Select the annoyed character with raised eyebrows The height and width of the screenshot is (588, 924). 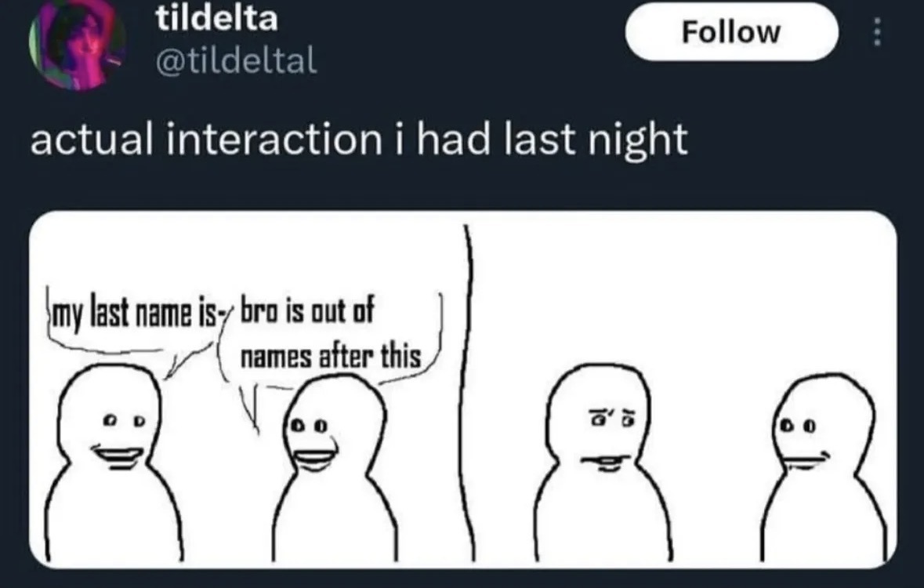point(600,425)
